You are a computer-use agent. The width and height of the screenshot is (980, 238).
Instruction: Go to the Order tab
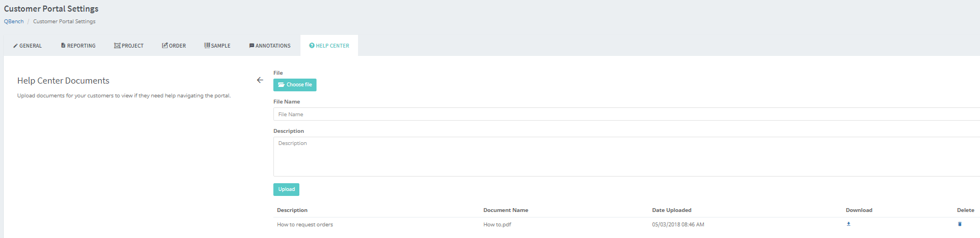tap(174, 46)
